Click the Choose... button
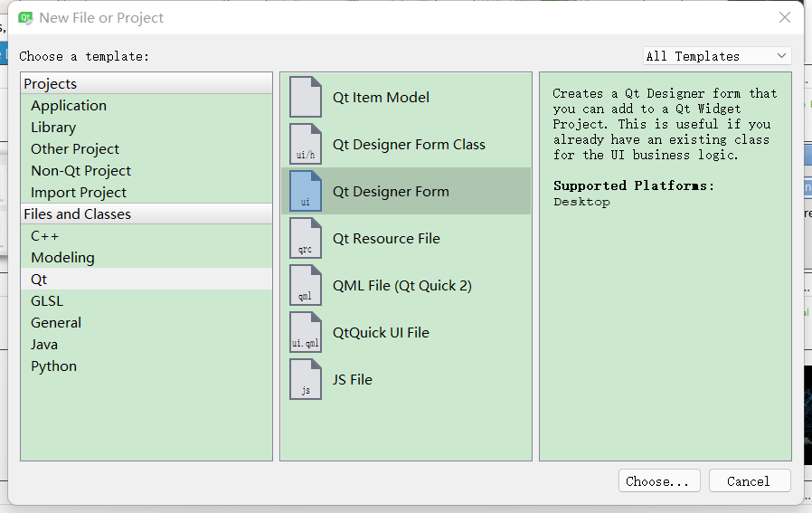 [x=659, y=480]
